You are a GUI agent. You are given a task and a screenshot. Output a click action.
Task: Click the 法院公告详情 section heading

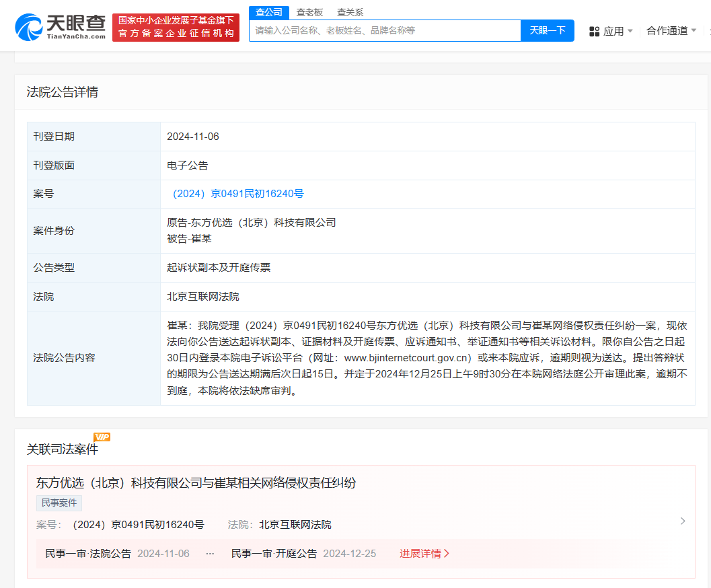coord(62,92)
